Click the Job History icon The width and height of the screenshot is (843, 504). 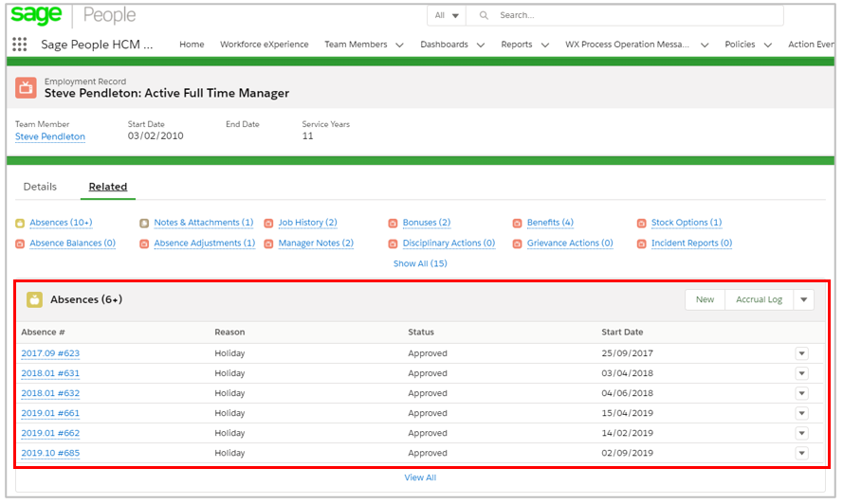point(268,223)
